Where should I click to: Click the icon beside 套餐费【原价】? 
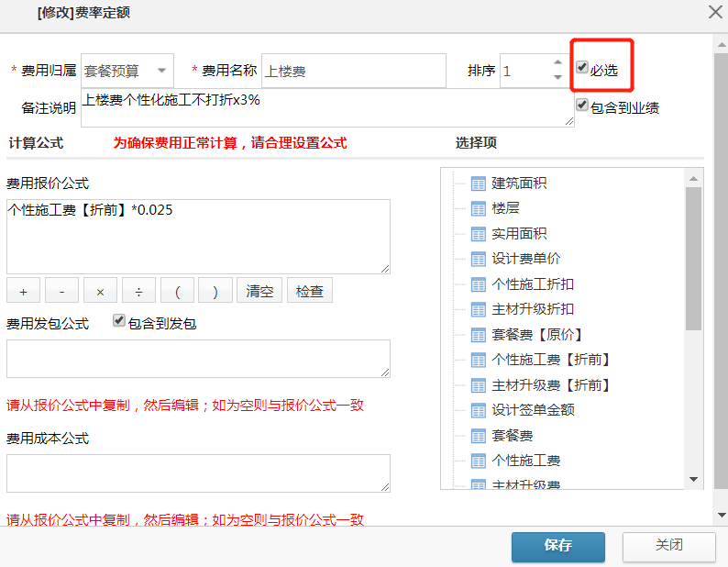coord(478,335)
